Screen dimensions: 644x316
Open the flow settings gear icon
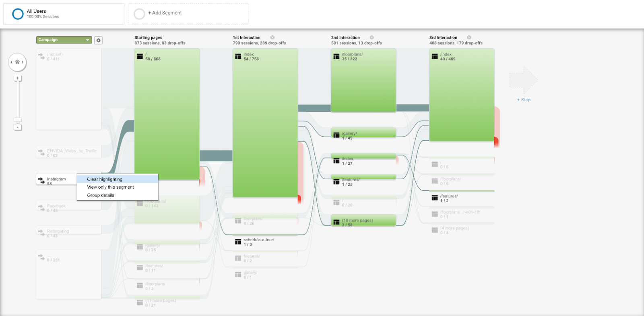98,40
